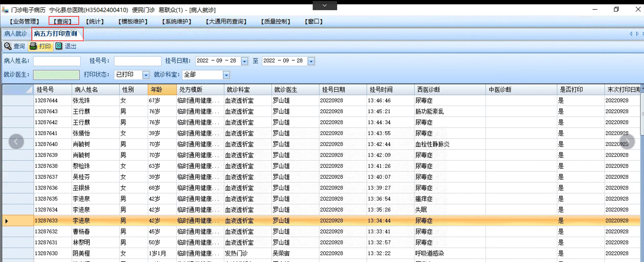
Task: Click department 发热门诊 in row 13287630
Action: click(236, 253)
